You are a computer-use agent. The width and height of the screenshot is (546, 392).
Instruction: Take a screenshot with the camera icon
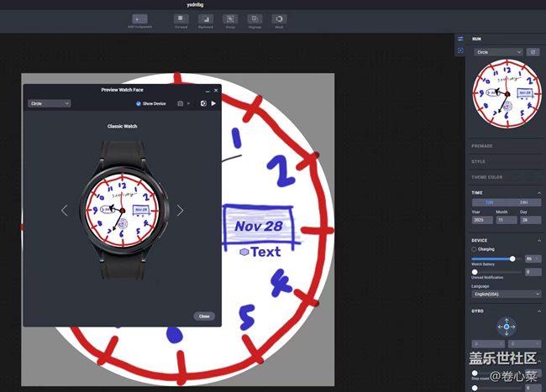pyautogui.click(x=179, y=103)
